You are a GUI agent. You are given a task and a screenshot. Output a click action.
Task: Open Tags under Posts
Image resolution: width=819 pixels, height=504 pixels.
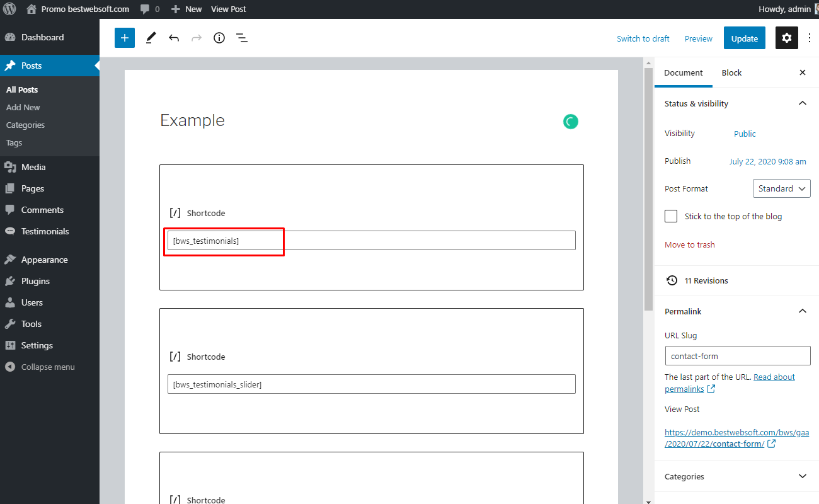point(14,142)
